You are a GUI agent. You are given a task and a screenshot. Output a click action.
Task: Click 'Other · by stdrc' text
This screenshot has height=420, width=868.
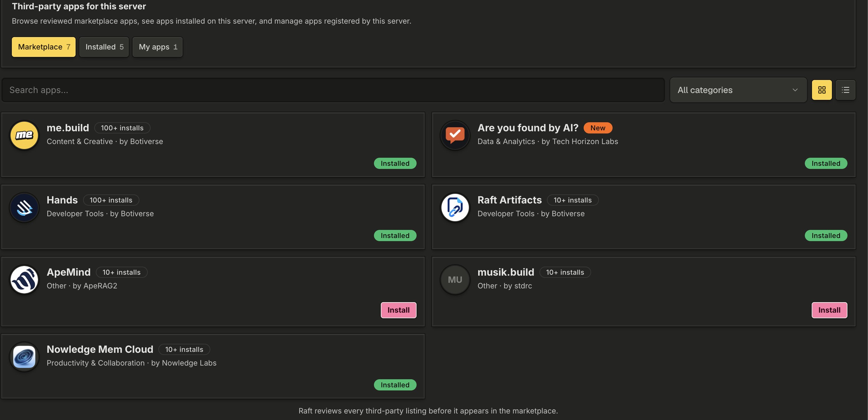(504, 286)
